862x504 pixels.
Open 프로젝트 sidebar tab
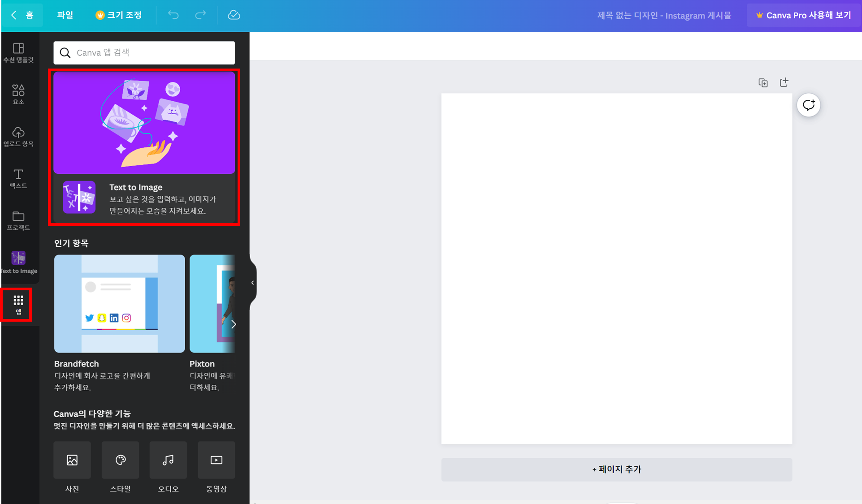pyautogui.click(x=18, y=220)
